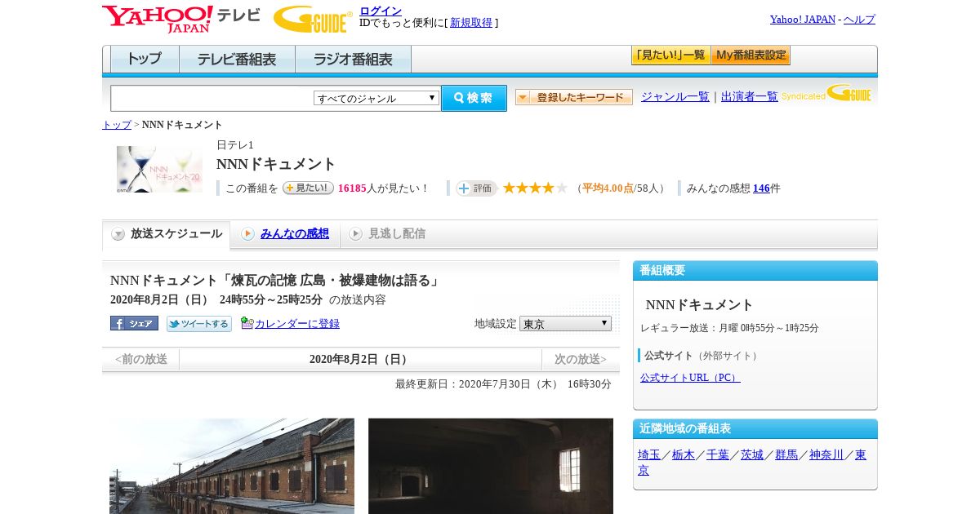This screenshot has width=980, height=514.
Task: Open the Yahoo! JAPAN link
Action: click(803, 19)
